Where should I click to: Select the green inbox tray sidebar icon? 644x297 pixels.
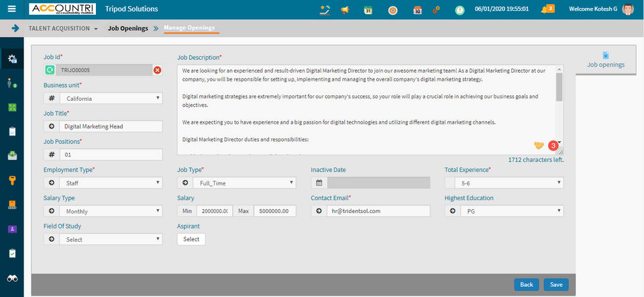(12, 155)
